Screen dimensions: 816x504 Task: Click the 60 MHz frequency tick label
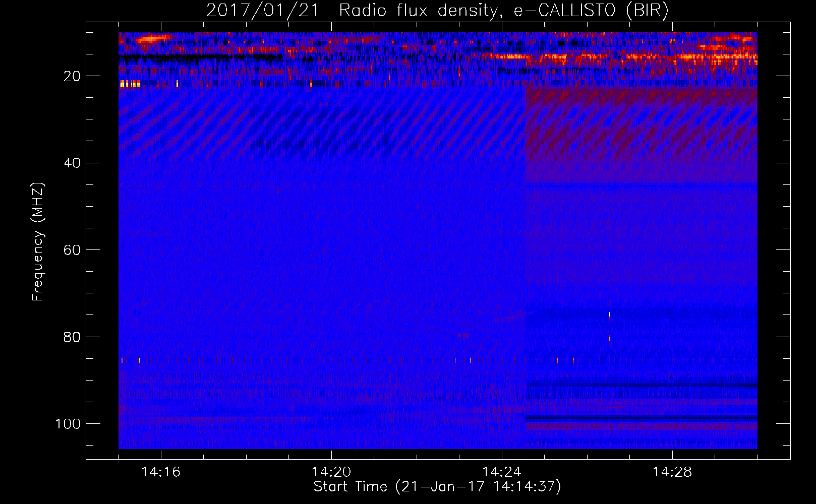[72, 250]
